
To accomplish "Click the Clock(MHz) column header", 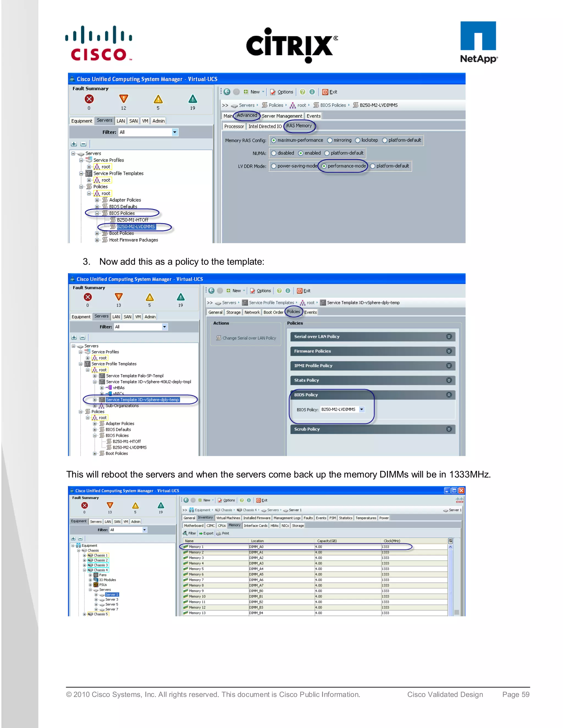I will pyautogui.click(x=414, y=541).
